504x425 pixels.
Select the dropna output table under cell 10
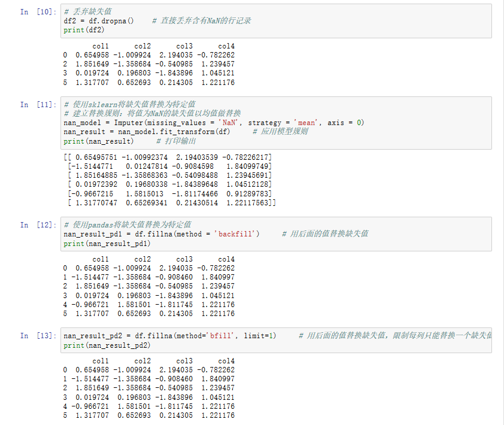pos(149,64)
